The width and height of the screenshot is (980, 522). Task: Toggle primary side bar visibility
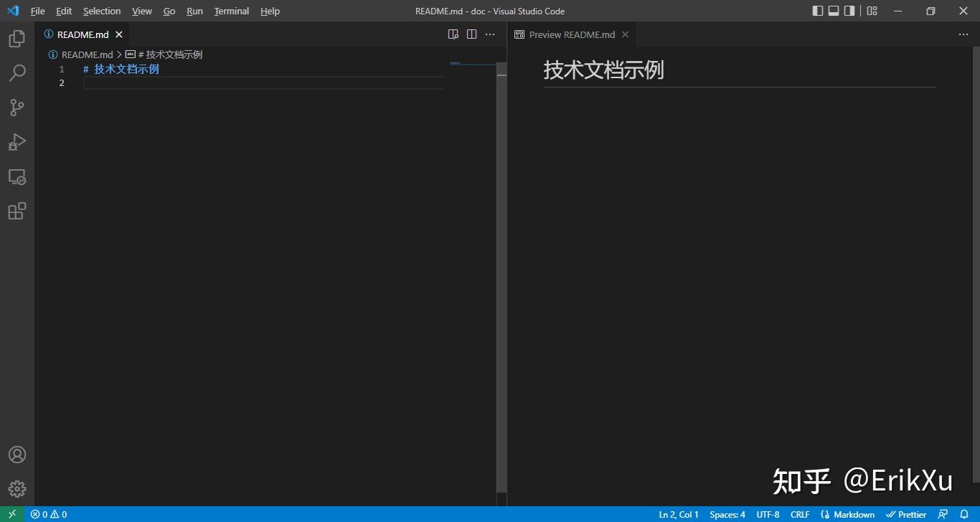818,11
